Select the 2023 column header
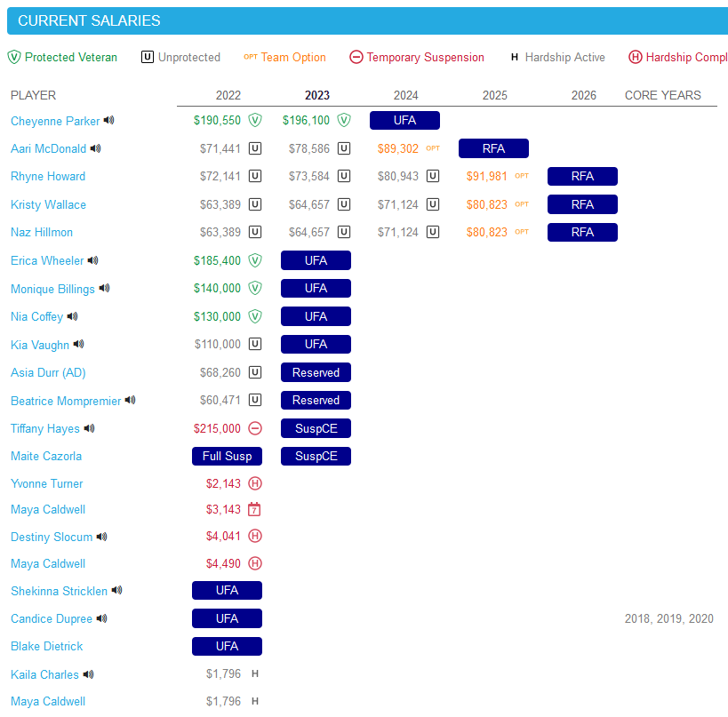 point(317,95)
